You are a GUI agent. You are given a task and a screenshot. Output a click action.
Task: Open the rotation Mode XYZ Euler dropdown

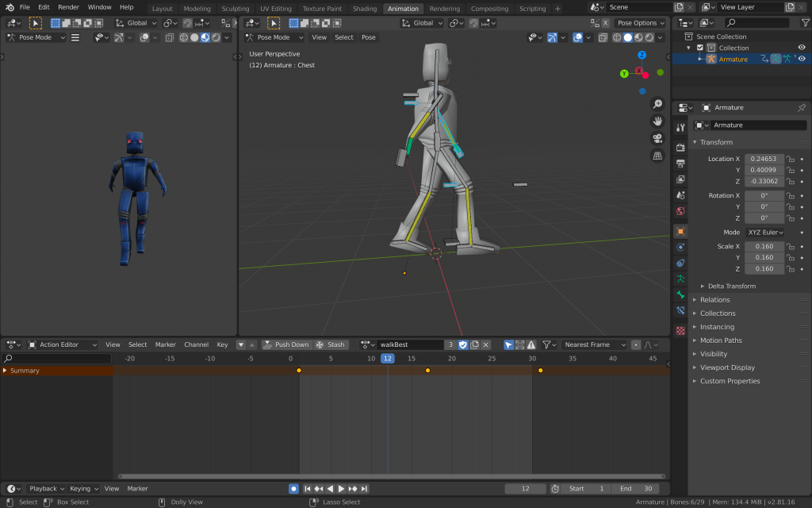point(765,232)
